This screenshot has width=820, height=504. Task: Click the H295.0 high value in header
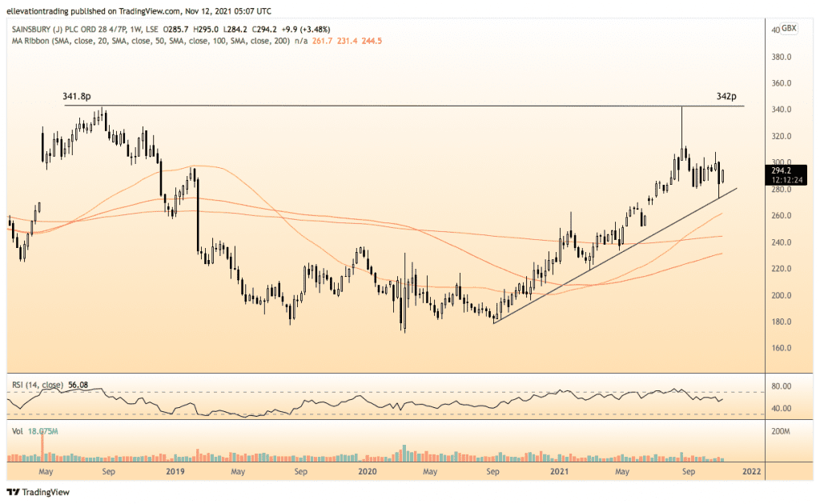pyautogui.click(x=206, y=30)
